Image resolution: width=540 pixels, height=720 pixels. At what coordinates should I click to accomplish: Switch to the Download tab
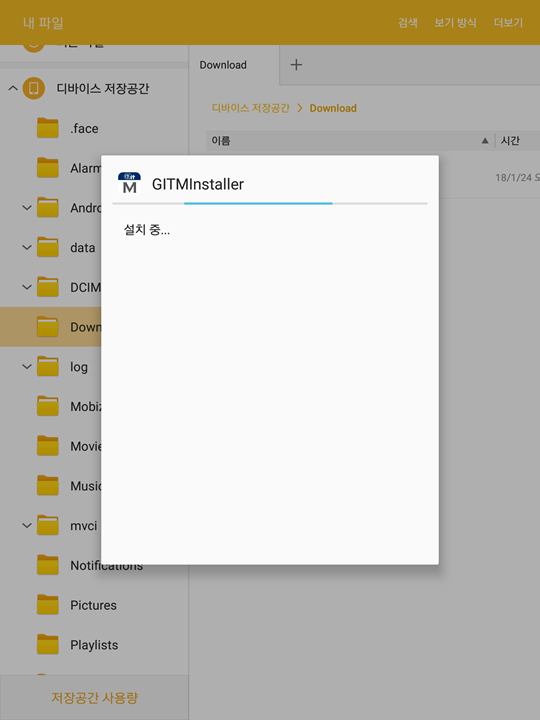[x=223, y=65]
